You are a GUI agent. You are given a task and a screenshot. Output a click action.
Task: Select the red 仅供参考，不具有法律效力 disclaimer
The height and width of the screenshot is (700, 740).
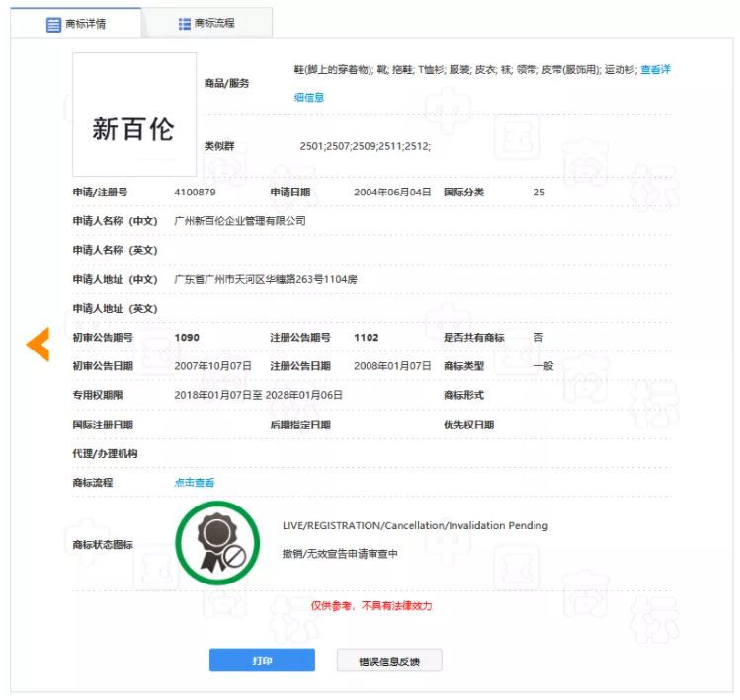click(x=370, y=605)
